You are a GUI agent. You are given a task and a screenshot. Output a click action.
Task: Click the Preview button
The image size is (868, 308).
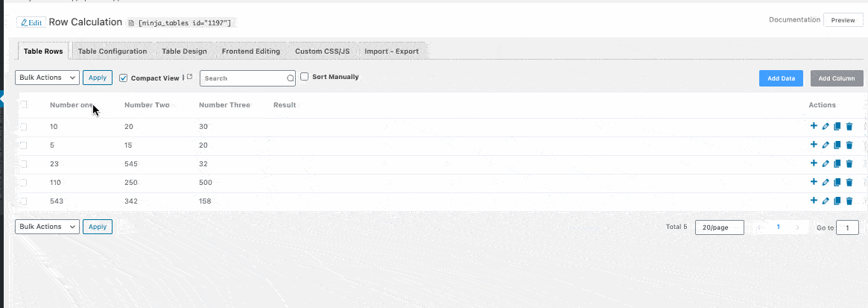click(x=843, y=20)
